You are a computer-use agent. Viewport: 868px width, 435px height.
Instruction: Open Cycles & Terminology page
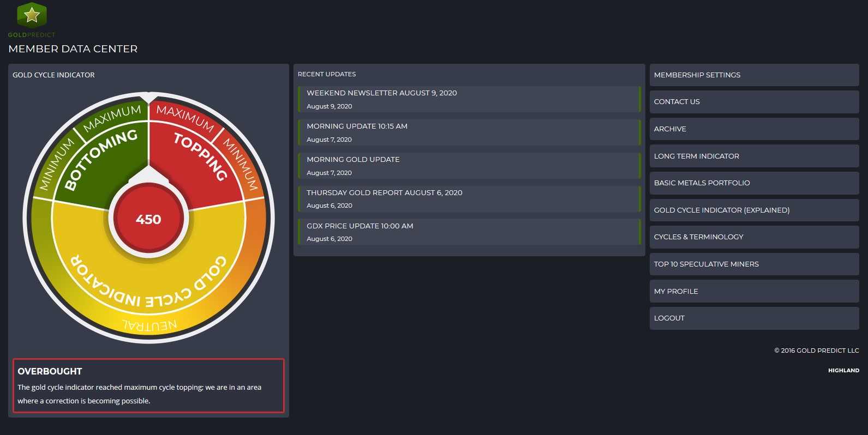(x=753, y=237)
